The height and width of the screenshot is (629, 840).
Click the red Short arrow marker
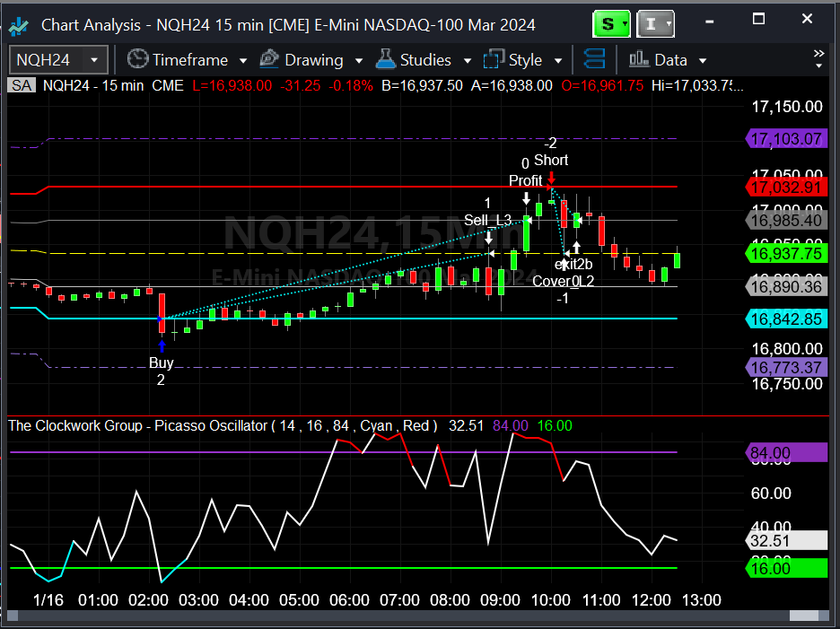[x=551, y=179]
